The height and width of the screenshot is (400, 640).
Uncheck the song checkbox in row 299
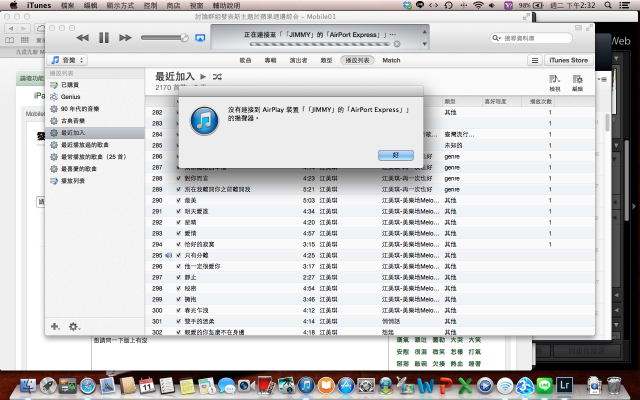178,300
